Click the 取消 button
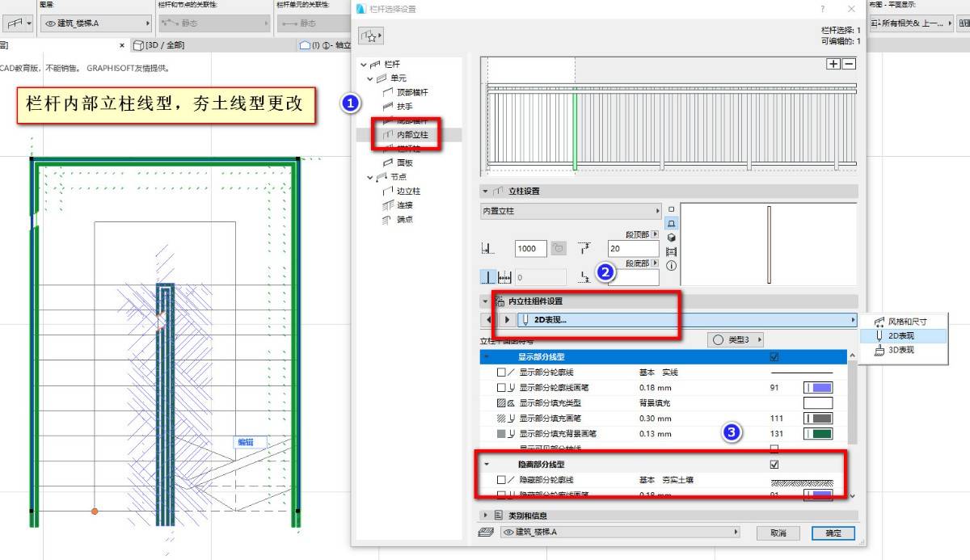This screenshot has width=970, height=560. tap(778, 533)
